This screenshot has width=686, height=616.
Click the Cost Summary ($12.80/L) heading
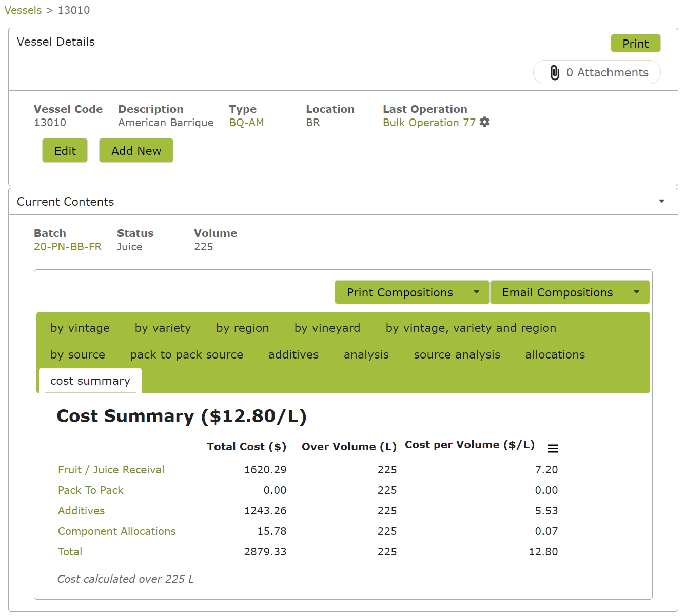pos(182,416)
